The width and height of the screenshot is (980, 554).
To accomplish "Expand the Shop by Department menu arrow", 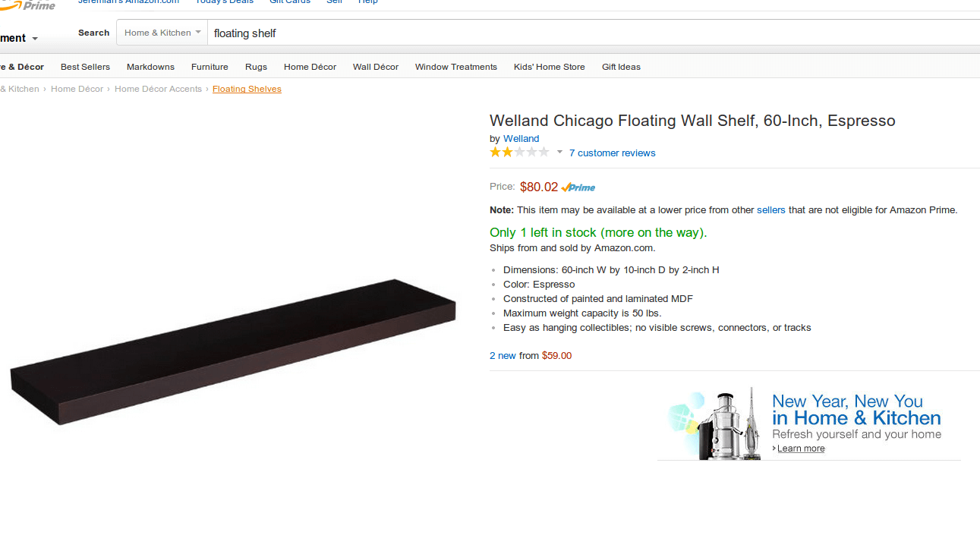I will point(35,39).
